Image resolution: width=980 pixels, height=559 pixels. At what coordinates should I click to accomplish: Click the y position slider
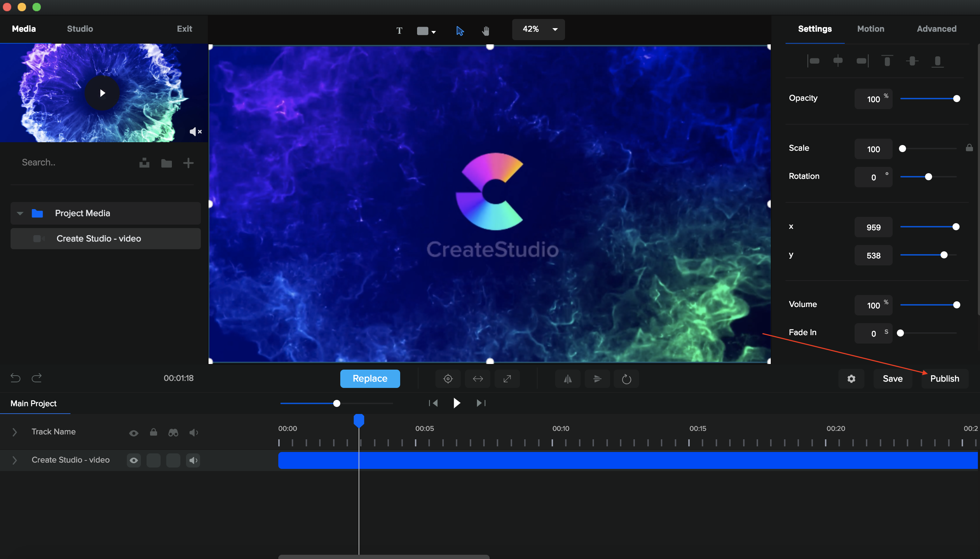(x=928, y=255)
